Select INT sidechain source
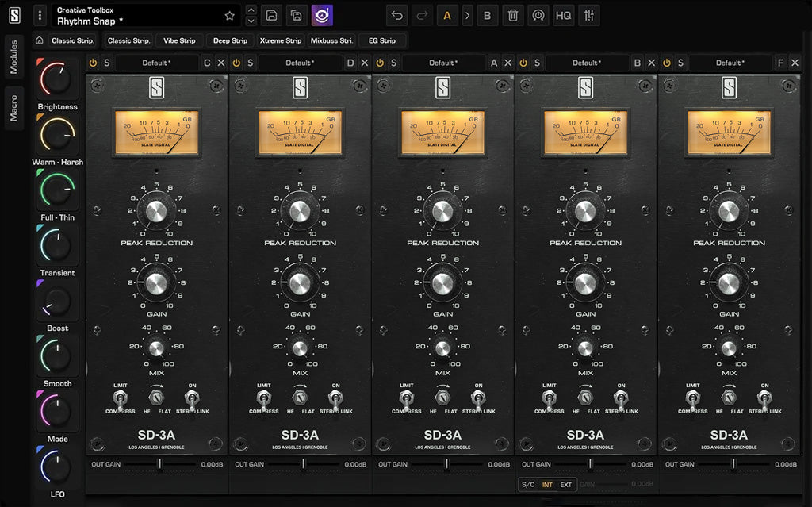The width and height of the screenshot is (812, 507). [x=547, y=485]
